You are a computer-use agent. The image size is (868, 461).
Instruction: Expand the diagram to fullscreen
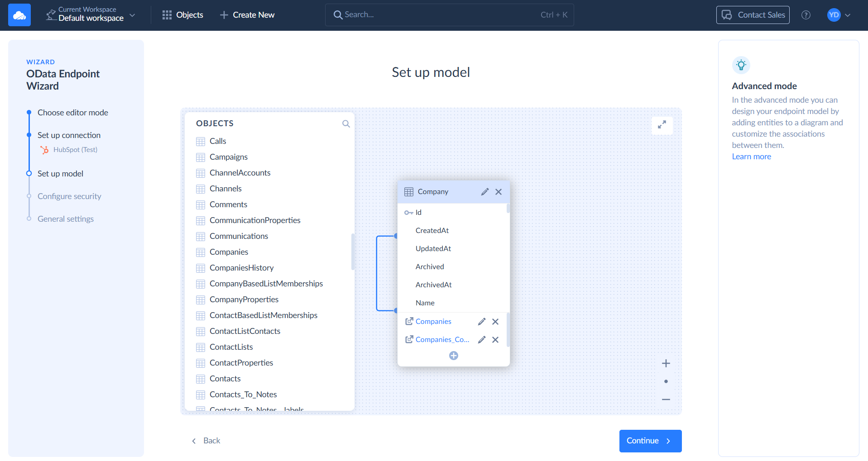(x=662, y=125)
